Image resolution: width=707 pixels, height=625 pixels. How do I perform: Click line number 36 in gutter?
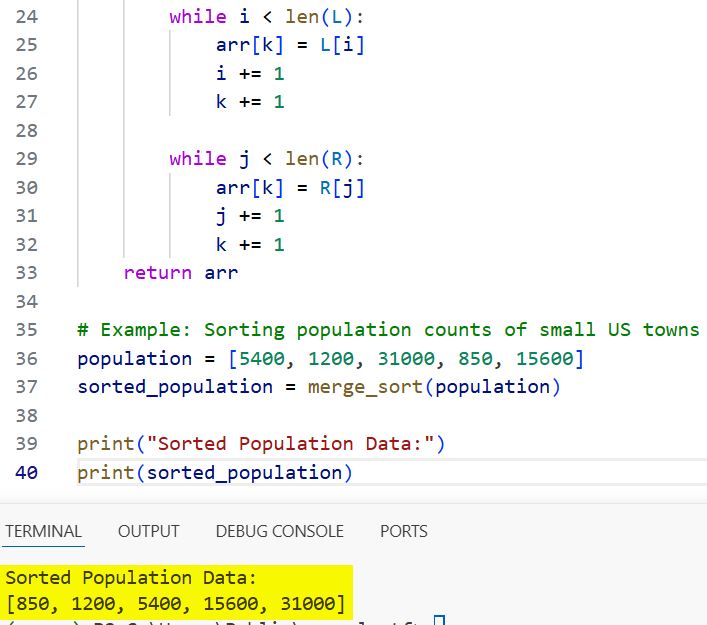pos(27,359)
